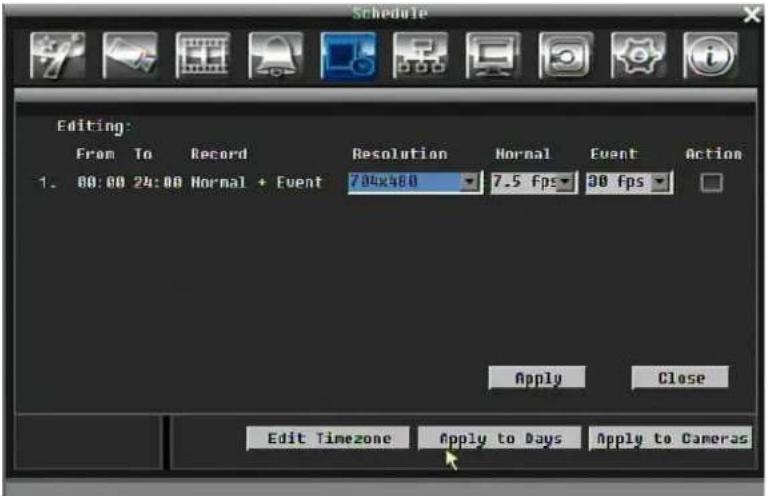Click the Editing: label
The height and width of the screenshot is (496, 768).
tap(95, 126)
